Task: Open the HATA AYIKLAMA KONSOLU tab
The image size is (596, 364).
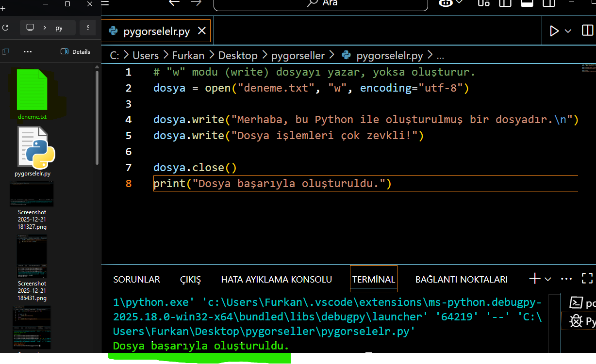Action: pos(276,280)
